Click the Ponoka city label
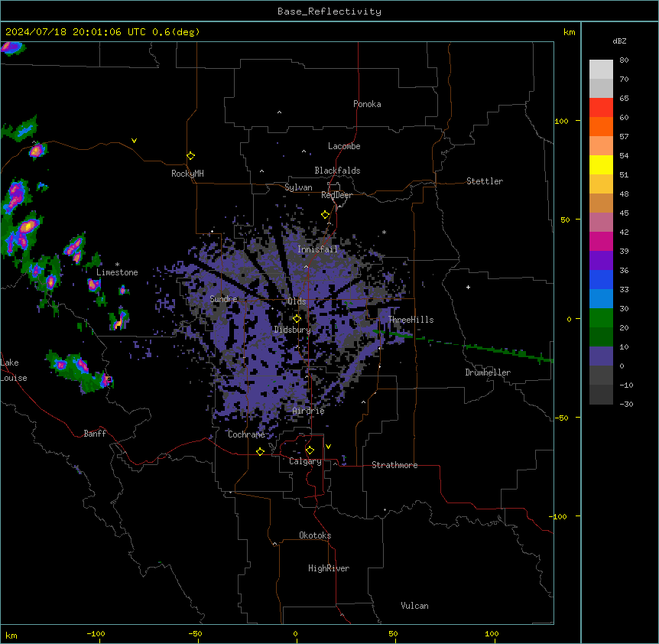Screen dimensions: 659x644 367,104
